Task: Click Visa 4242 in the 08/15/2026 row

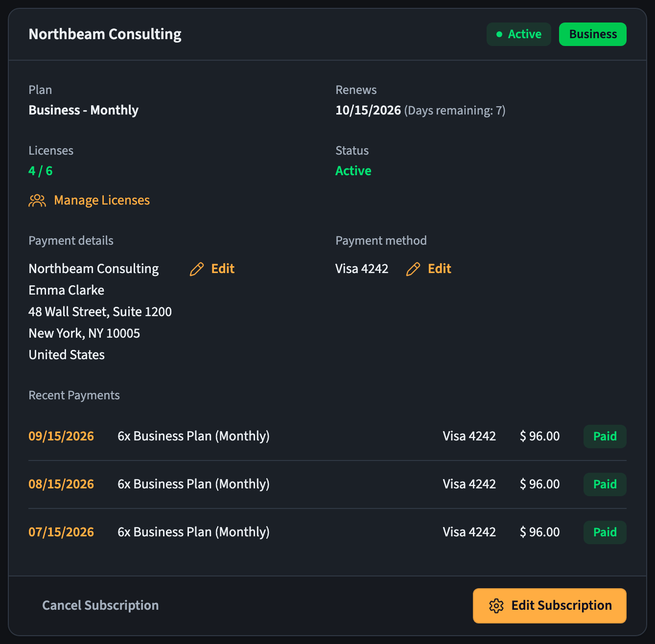Action: 469,484
